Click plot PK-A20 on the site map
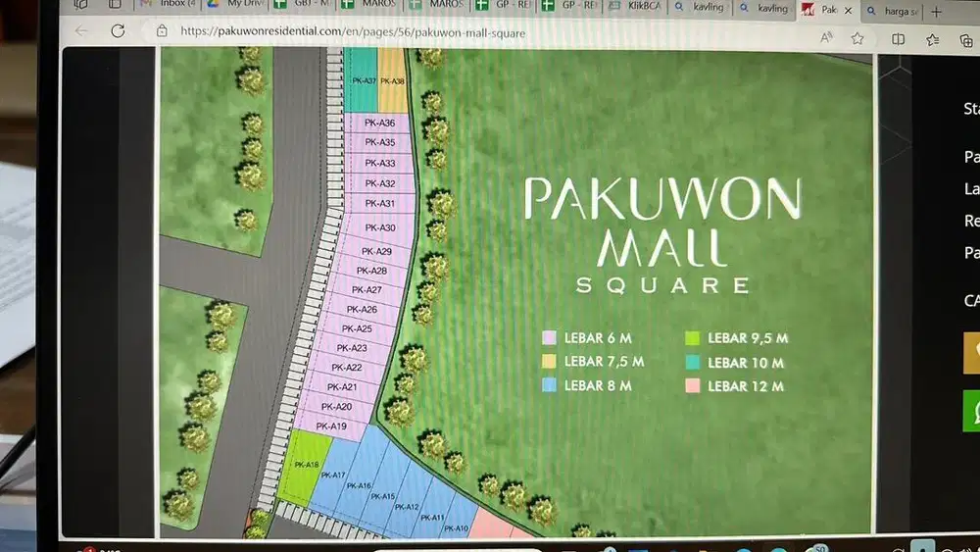Screen dimensions: 980x552 tap(336, 406)
